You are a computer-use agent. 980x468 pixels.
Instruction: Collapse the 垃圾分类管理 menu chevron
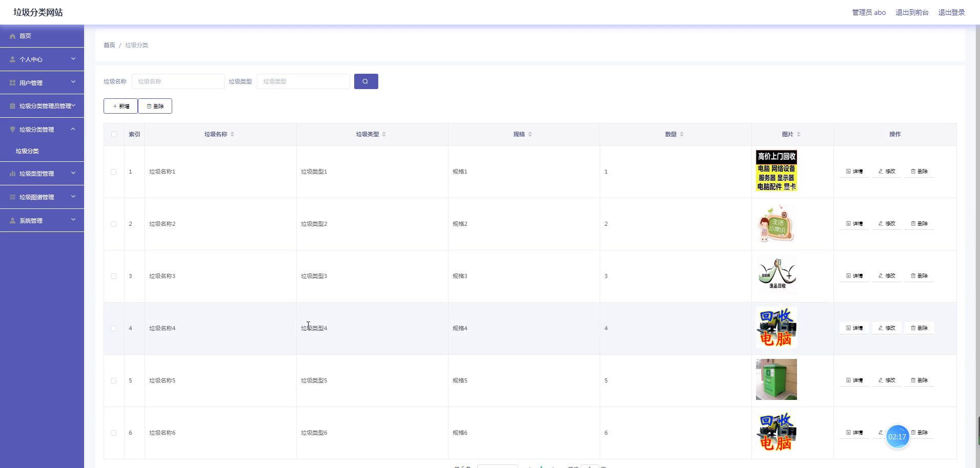(x=73, y=129)
